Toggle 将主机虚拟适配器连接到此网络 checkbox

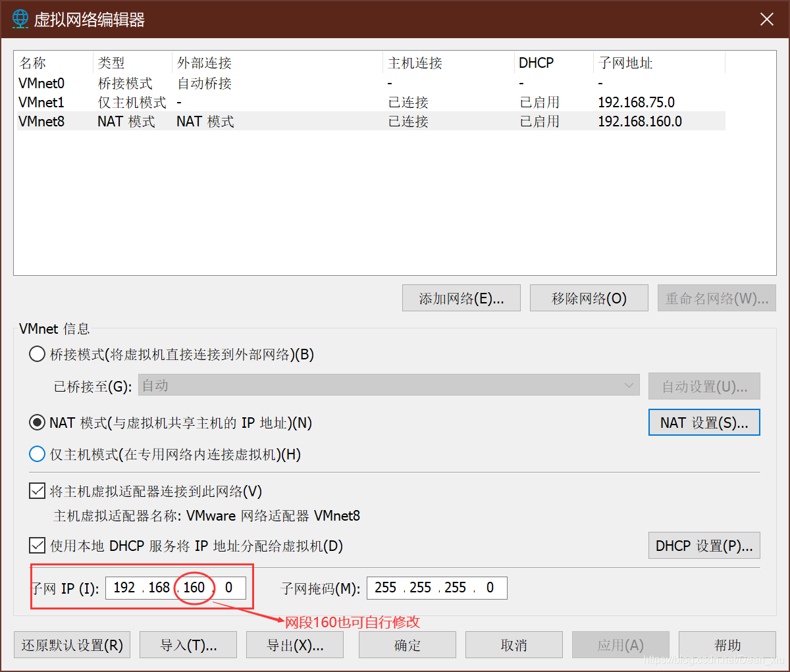pyautogui.click(x=38, y=491)
